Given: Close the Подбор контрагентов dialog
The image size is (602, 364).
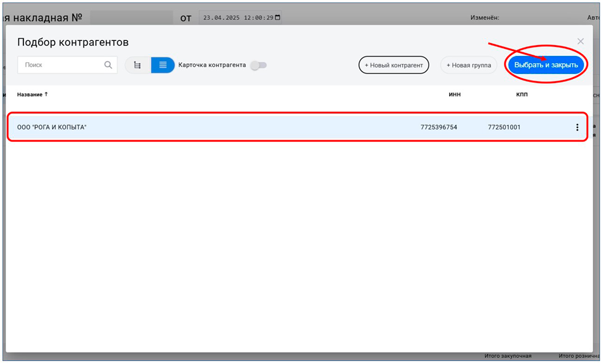Looking at the screenshot, I should coord(580,42).
